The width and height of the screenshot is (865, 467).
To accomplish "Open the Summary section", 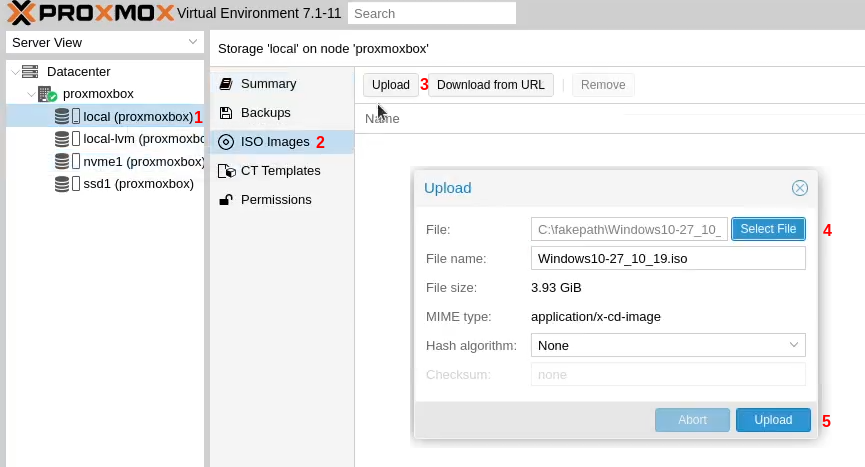I will click(x=268, y=84).
